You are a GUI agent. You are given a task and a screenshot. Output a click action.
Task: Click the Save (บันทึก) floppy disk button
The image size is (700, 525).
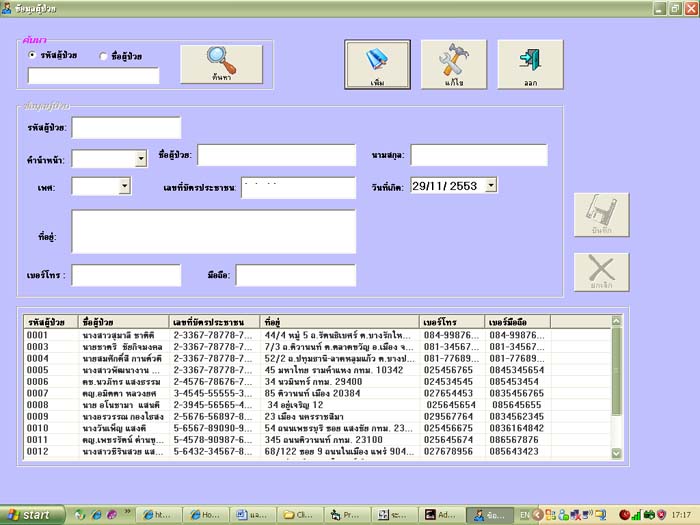coord(601,217)
